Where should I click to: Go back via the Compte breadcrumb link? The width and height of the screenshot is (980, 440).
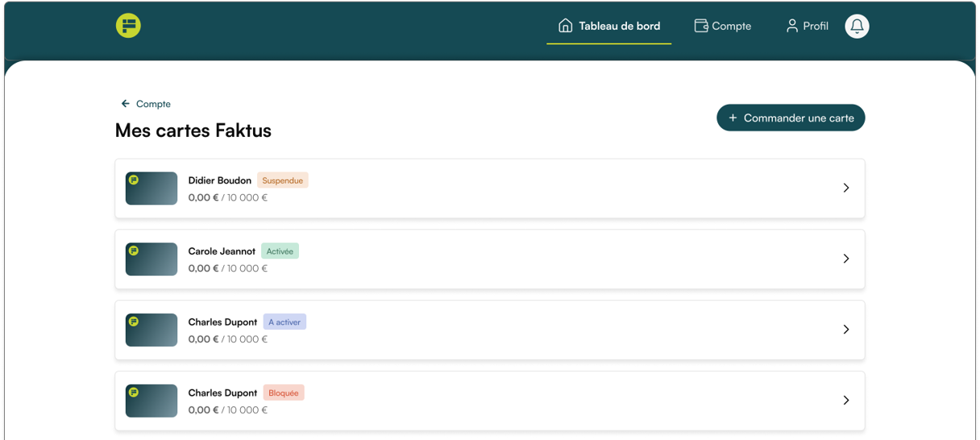click(x=146, y=104)
